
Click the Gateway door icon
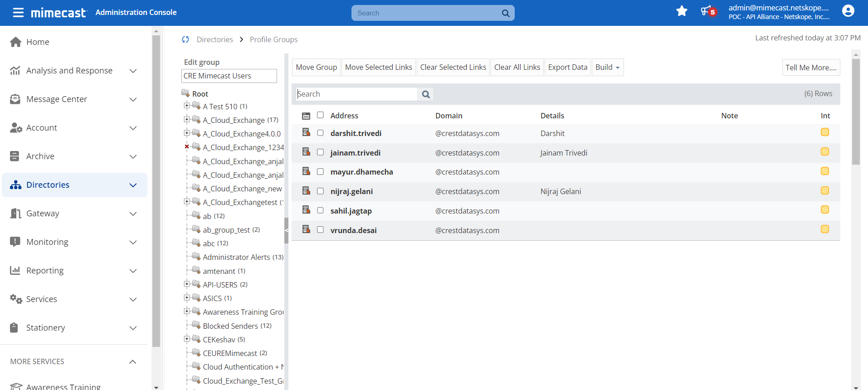[15, 213]
